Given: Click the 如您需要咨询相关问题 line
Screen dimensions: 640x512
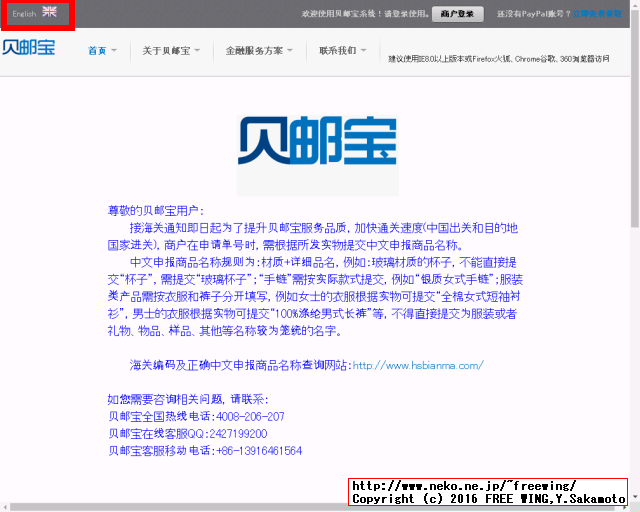Looking at the screenshot, I should (x=188, y=399).
